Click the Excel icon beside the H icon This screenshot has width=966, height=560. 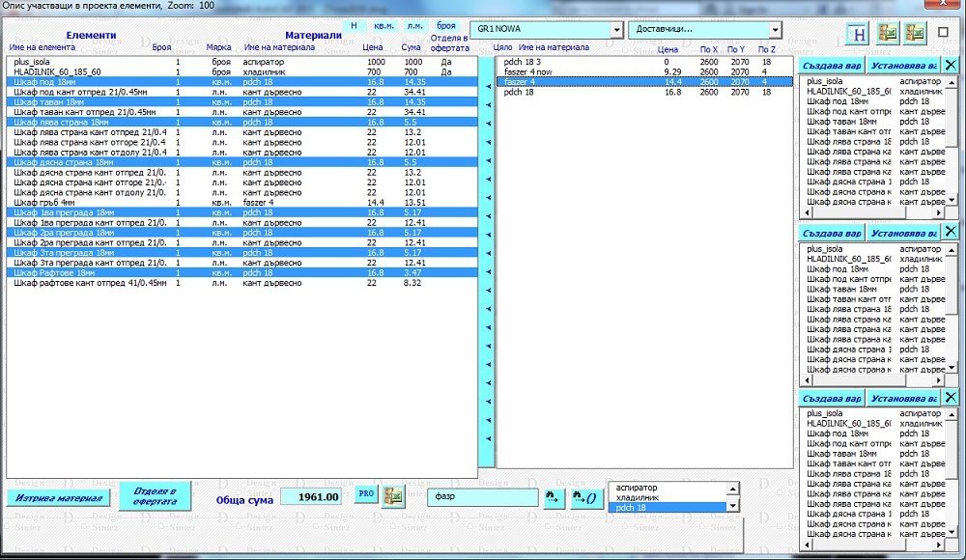pos(887,33)
